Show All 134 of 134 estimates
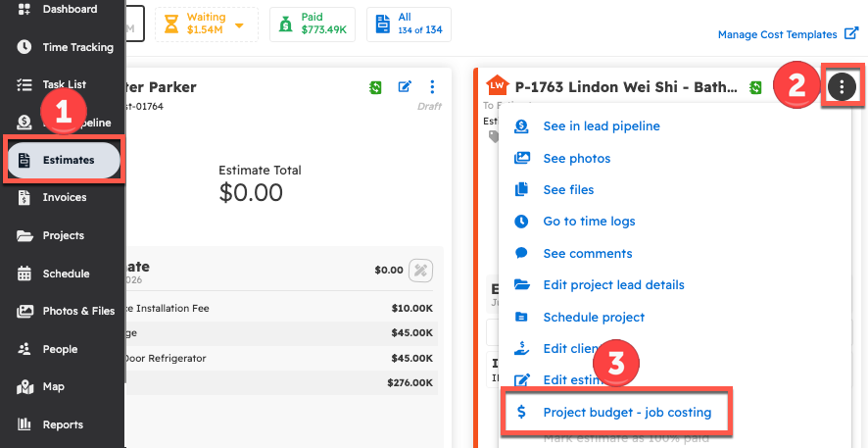Screen dimensions: 868x448 409,25
